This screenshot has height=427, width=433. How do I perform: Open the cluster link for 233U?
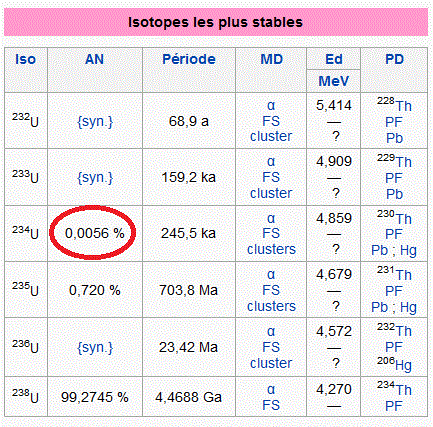tap(271, 193)
